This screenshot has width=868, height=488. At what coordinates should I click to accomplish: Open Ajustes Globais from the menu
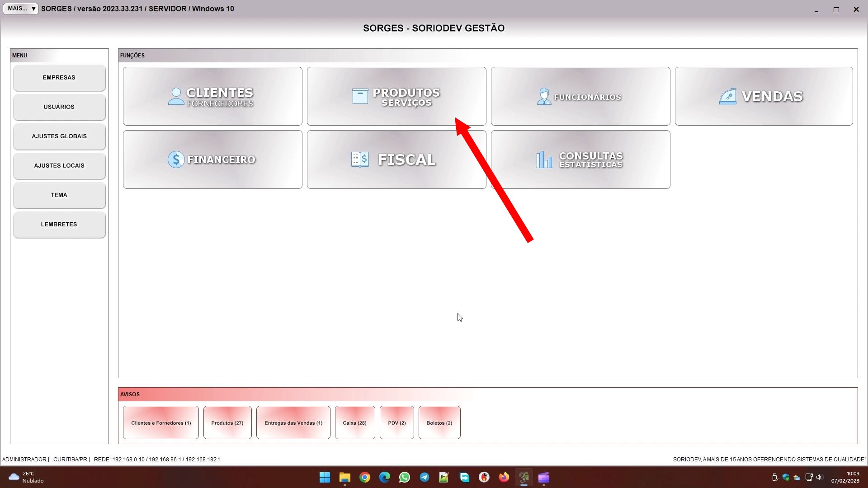(59, 136)
